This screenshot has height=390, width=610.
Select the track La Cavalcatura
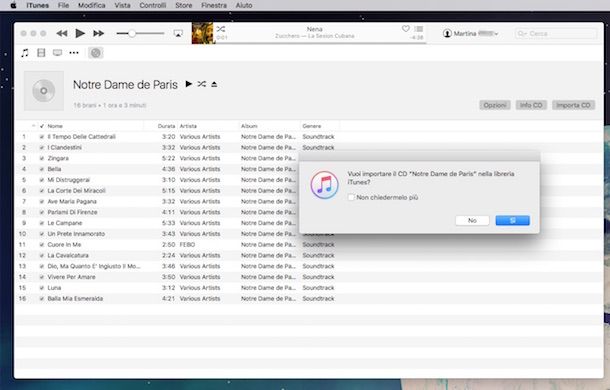[x=68, y=255]
